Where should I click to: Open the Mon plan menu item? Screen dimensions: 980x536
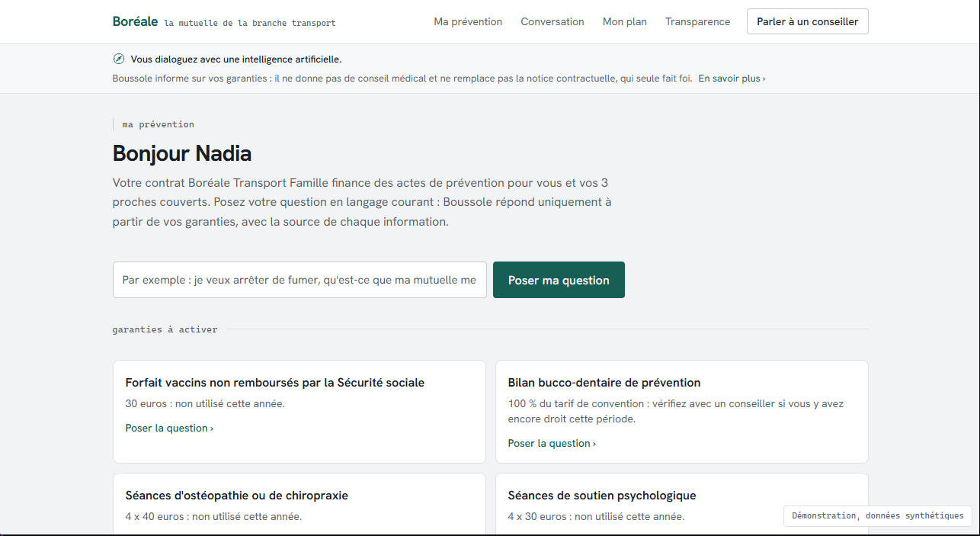[x=625, y=21]
